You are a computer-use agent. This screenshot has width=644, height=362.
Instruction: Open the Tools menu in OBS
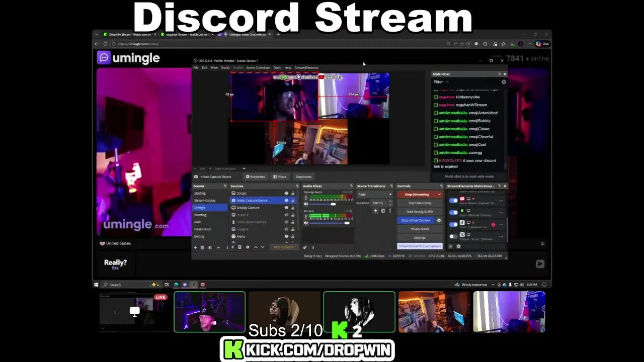click(x=277, y=67)
